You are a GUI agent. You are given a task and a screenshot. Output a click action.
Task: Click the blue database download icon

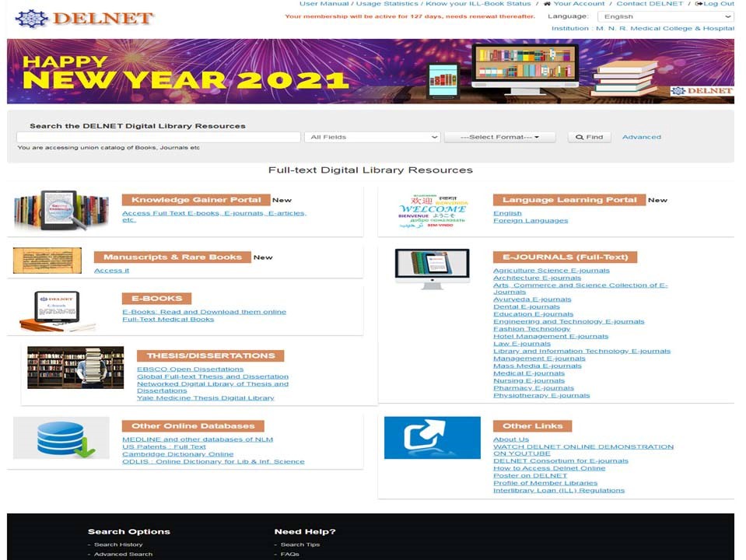(61, 438)
